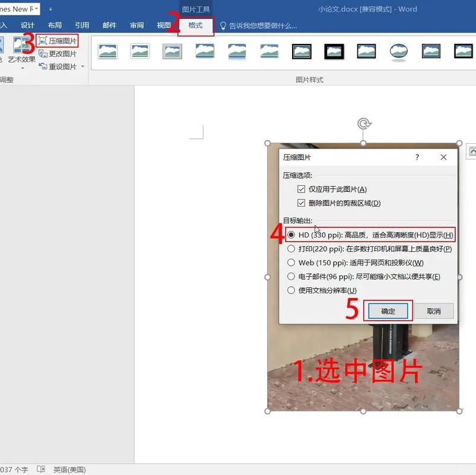Open the Times New Roman font dropdown

click(36, 8)
